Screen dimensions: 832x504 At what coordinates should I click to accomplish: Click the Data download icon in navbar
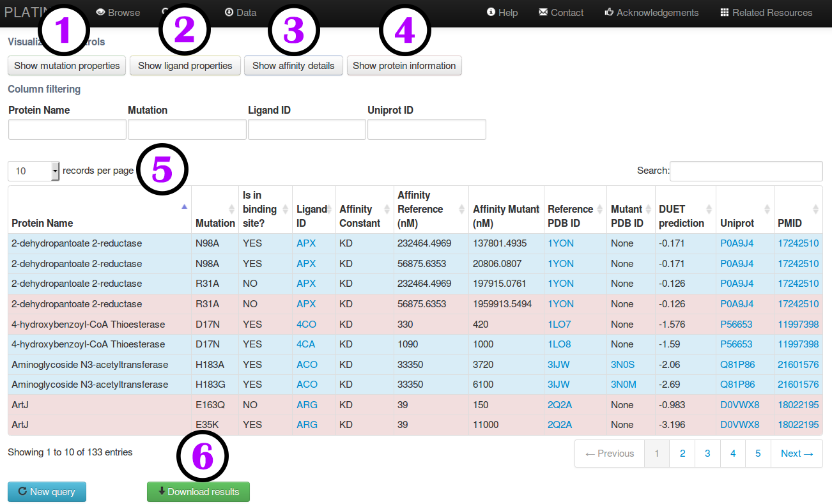pos(229,12)
